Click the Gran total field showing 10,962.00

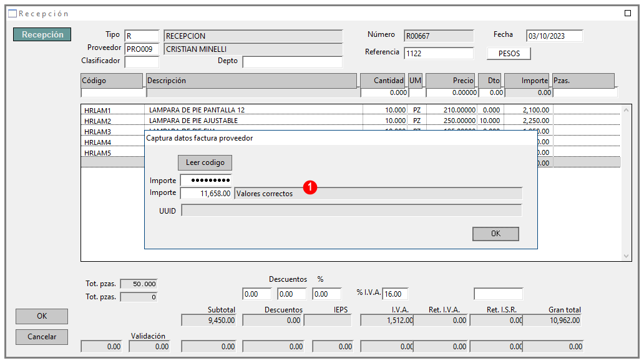coord(552,321)
